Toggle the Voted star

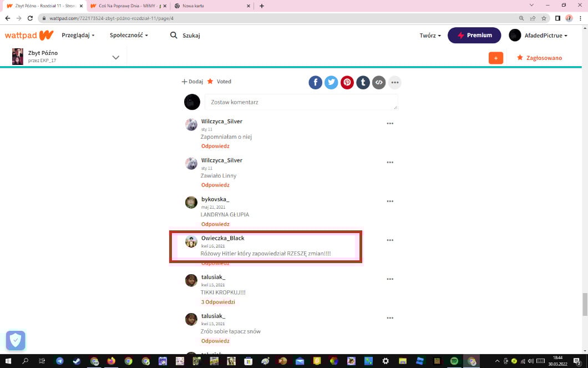[x=219, y=82]
